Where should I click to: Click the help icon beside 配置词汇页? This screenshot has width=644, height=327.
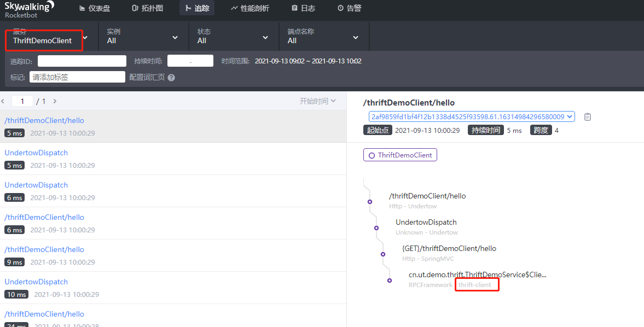click(171, 78)
